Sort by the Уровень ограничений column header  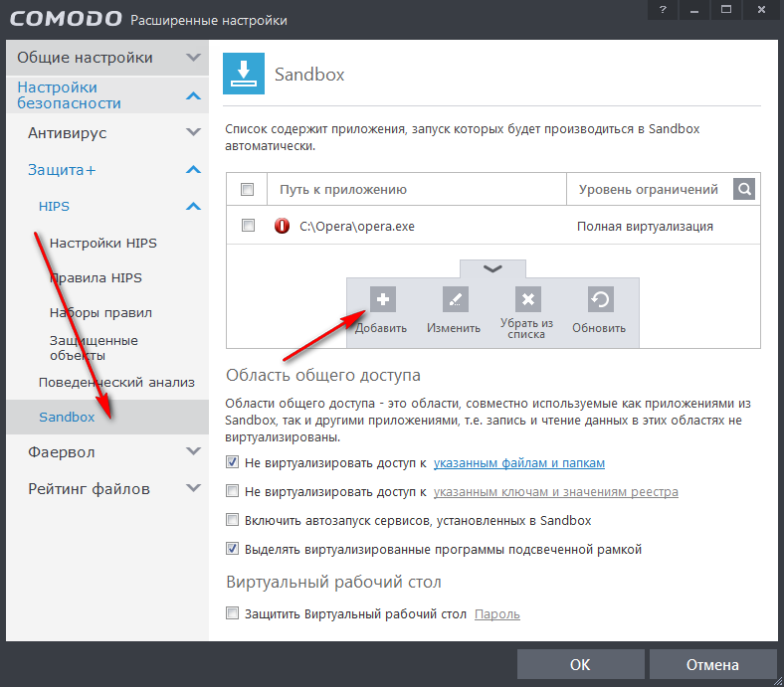[x=648, y=189]
